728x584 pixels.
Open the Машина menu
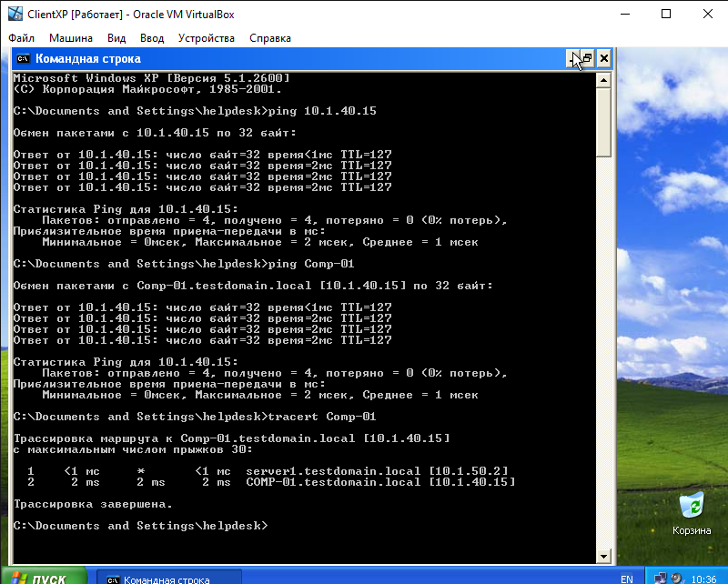point(70,38)
